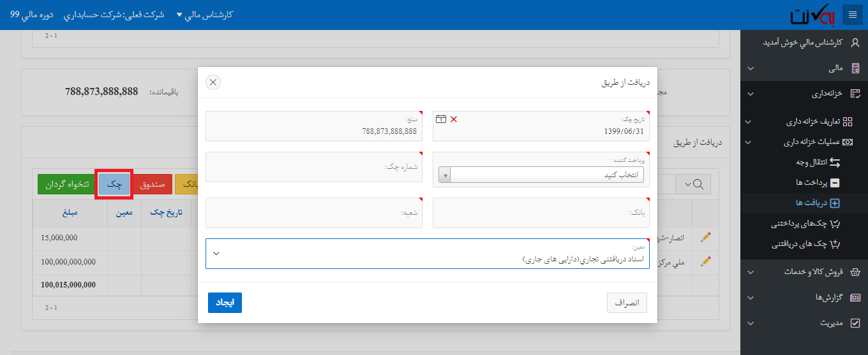The image size is (868, 355).
Task: Expand the گزارش‌ها section chevron
Action: click(751, 298)
